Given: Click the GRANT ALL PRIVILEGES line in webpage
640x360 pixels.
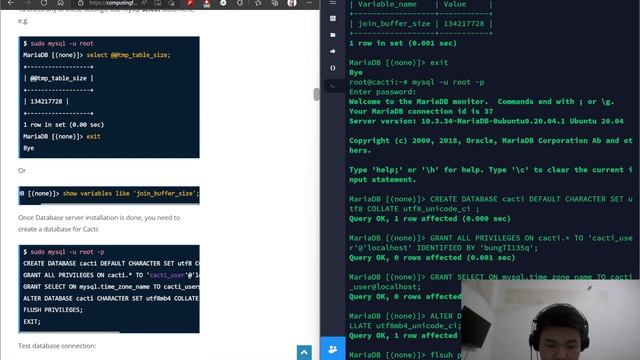Looking at the screenshot, I should tap(111, 275).
